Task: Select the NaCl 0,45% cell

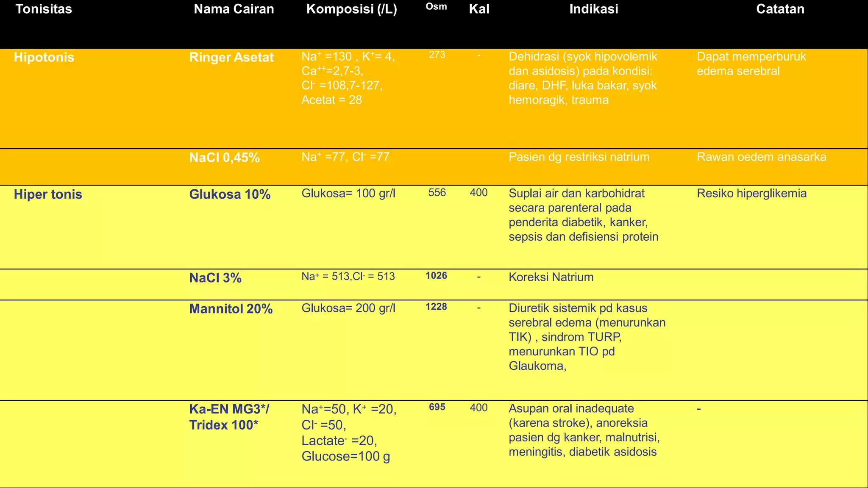Action: (224, 158)
